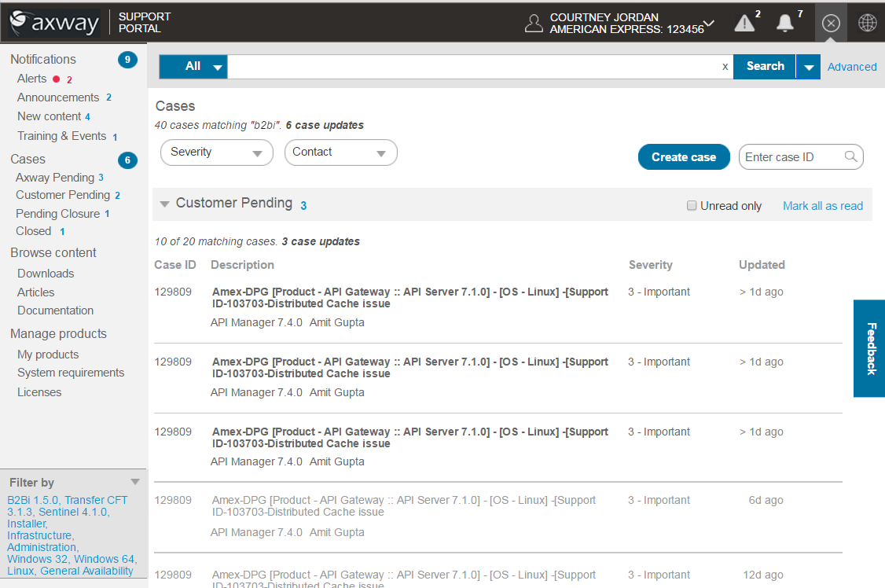This screenshot has height=588, width=885.
Task: Open the Severity filter dropdown
Action: (216, 153)
